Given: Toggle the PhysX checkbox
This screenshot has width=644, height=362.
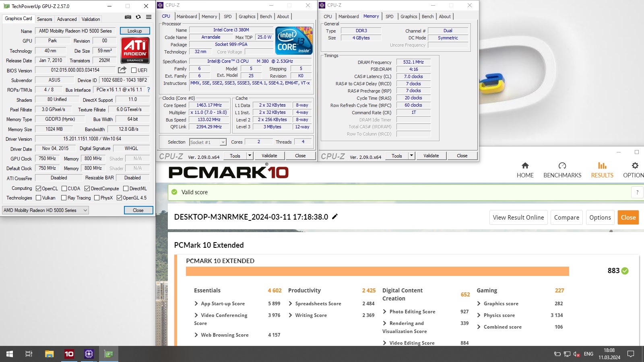Looking at the screenshot, I should click(x=97, y=197).
